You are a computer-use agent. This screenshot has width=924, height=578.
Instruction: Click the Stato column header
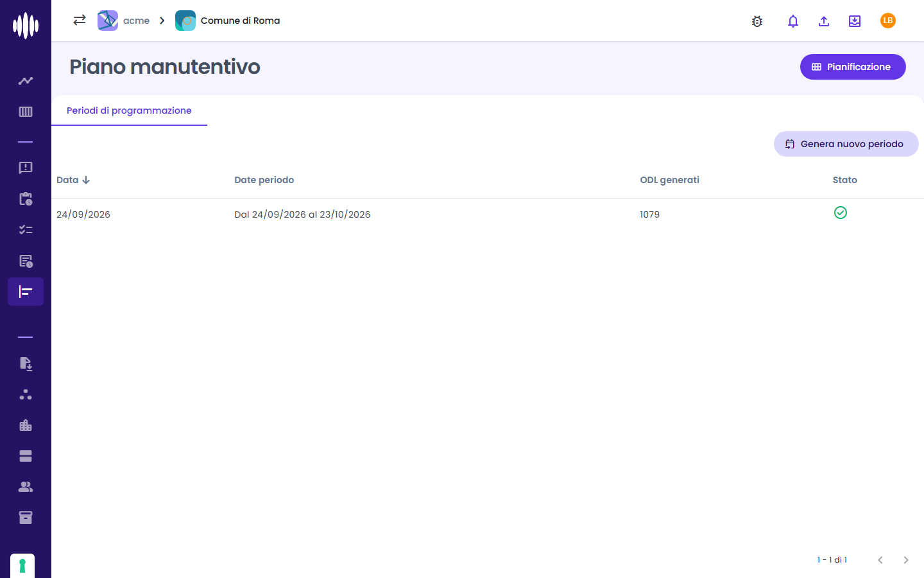[x=845, y=180]
